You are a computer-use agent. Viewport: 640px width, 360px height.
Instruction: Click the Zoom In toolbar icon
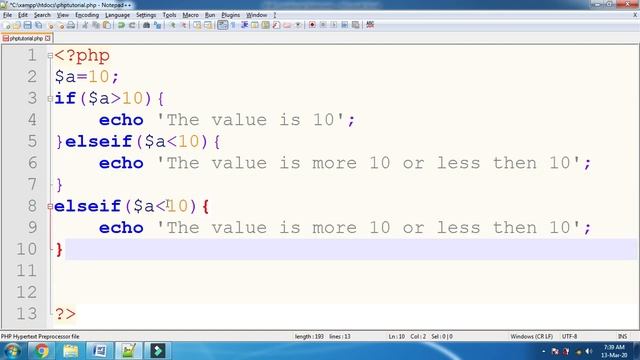(173, 25)
